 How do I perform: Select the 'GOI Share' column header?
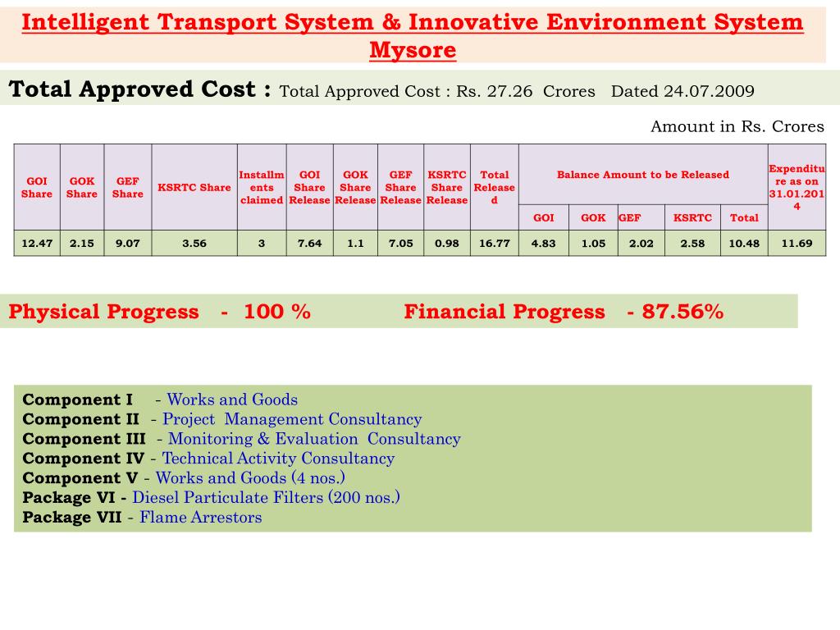pyautogui.click(x=37, y=188)
